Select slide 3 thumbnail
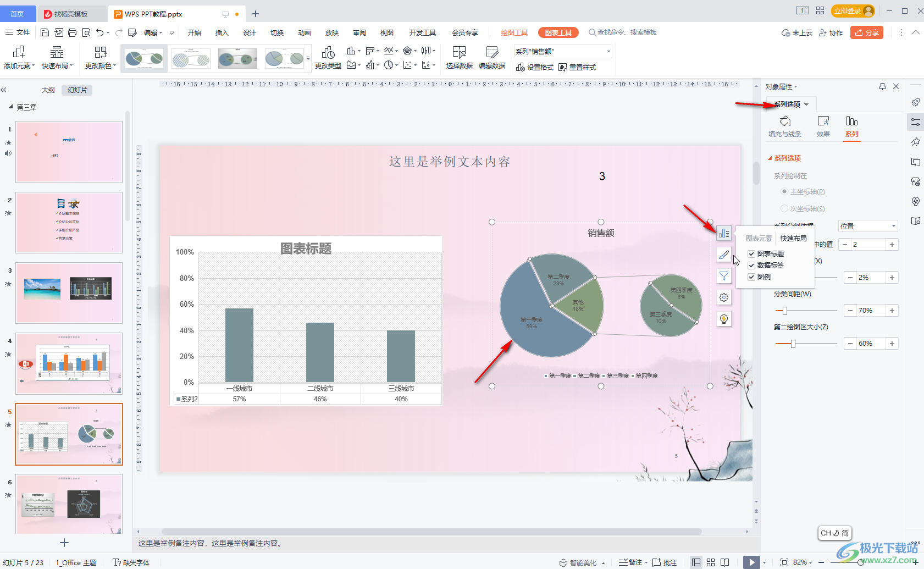 [69, 293]
